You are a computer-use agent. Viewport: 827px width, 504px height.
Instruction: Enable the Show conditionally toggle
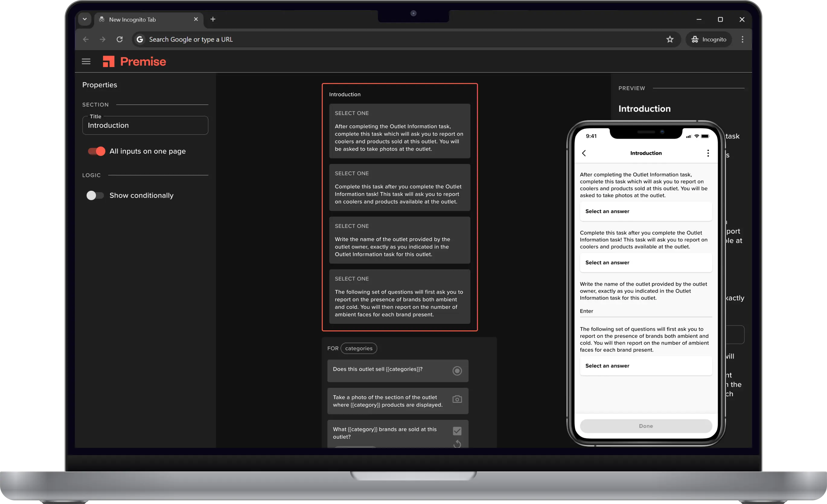coord(95,195)
